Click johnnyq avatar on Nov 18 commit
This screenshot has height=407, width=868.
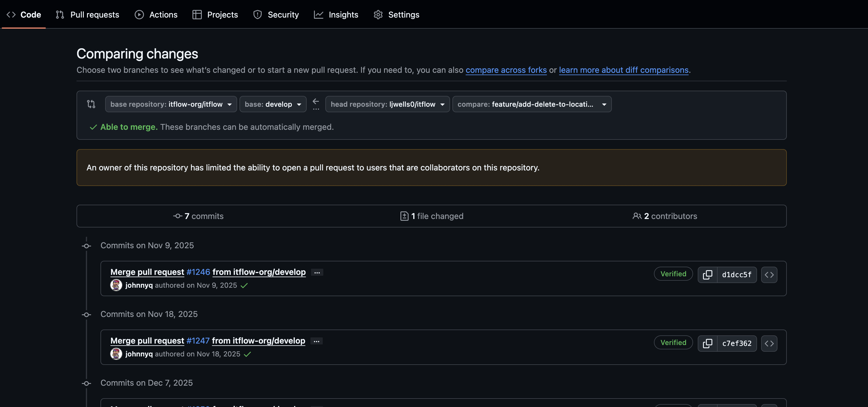point(116,354)
